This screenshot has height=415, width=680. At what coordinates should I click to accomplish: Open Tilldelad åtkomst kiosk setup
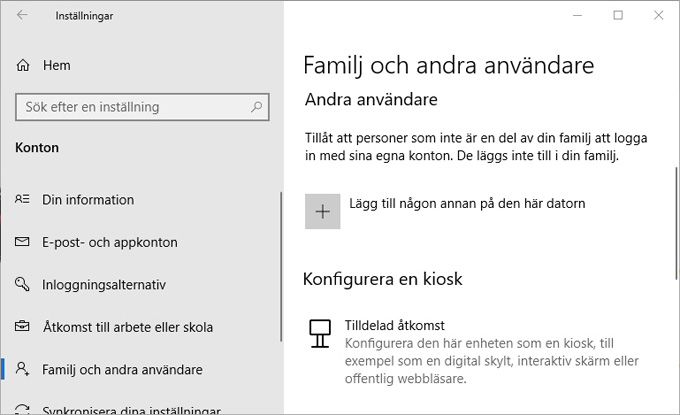click(395, 325)
